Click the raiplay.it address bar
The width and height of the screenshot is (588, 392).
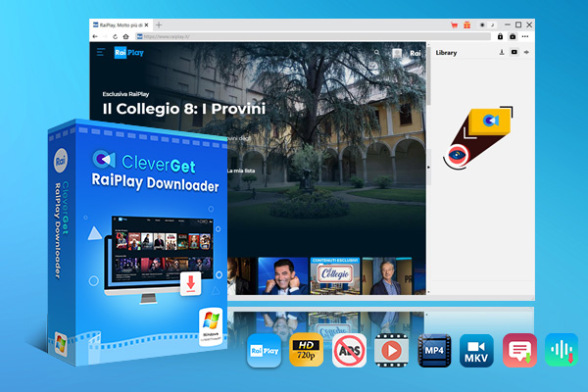click(x=313, y=36)
